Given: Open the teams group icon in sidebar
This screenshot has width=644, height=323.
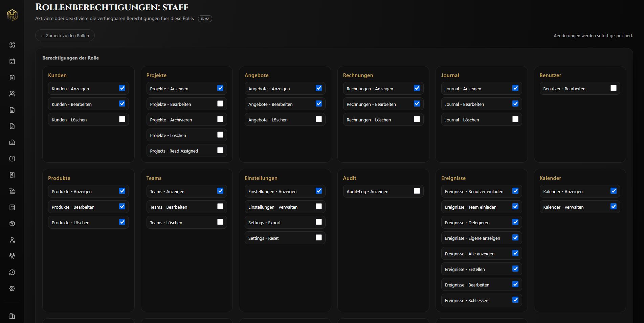Looking at the screenshot, I should pyautogui.click(x=12, y=256).
